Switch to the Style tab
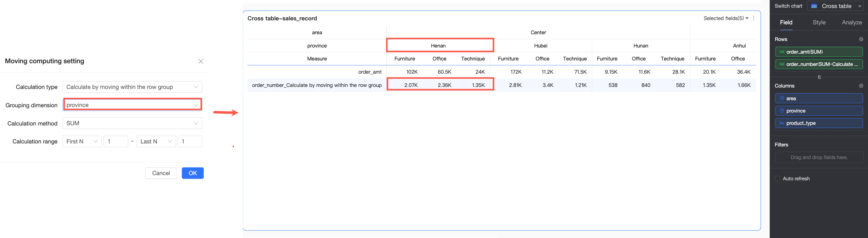Image resolution: width=868 pixels, height=238 pixels. click(819, 22)
